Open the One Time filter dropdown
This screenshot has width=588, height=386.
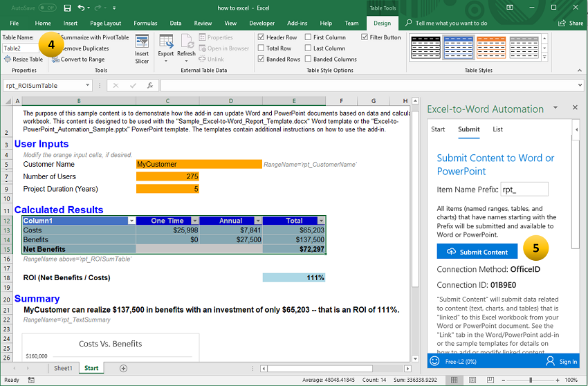click(x=194, y=221)
